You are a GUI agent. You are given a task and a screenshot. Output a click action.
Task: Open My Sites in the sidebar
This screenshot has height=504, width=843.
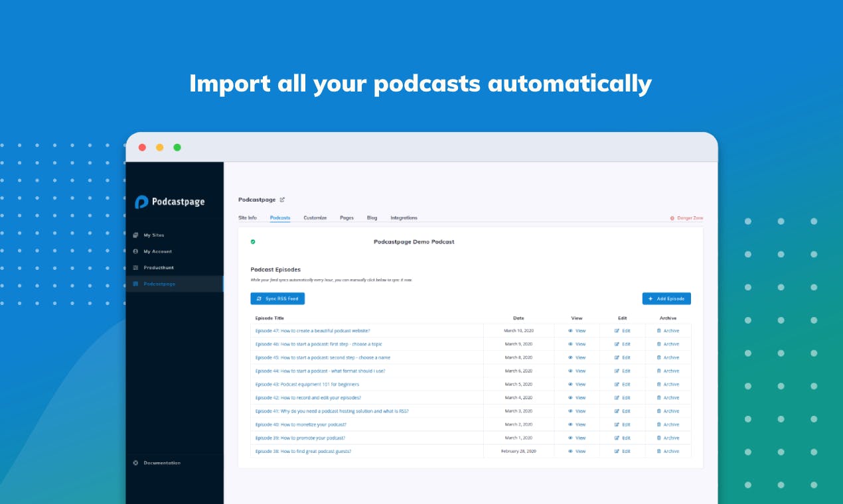pyautogui.click(x=153, y=235)
